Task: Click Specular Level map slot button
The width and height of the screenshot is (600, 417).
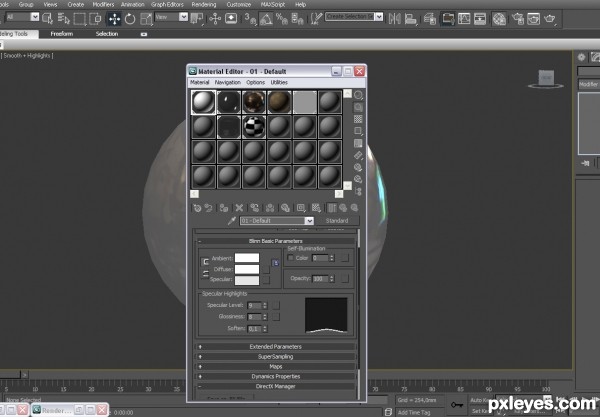Action: point(276,305)
